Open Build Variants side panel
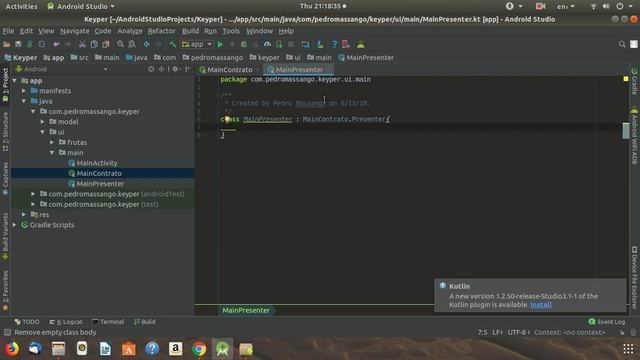Image resolution: width=640 pixels, height=360 pixels. click(x=5, y=236)
